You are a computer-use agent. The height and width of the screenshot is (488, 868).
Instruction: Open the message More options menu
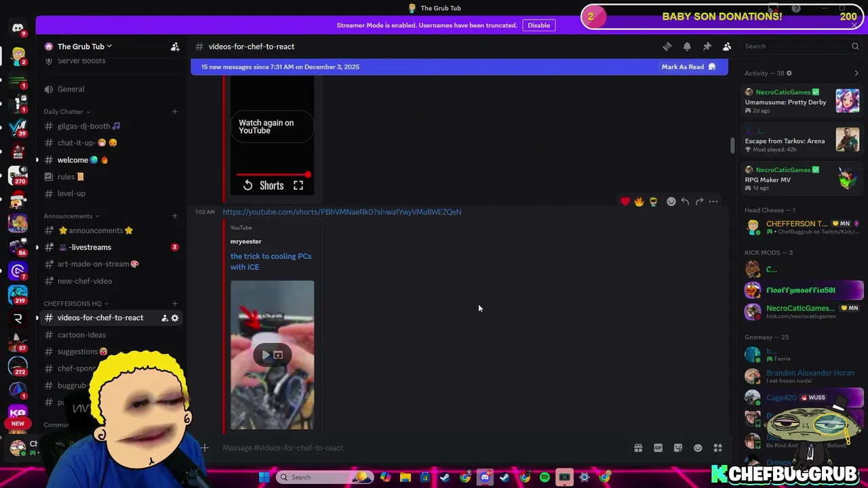pyautogui.click(x=713, y=201)
